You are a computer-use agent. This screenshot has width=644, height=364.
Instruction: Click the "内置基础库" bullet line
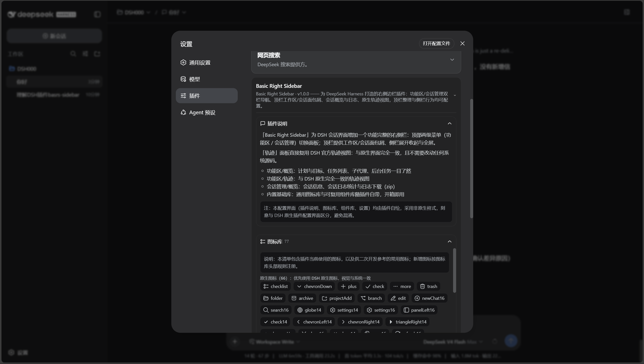click(x=335, y=194)
